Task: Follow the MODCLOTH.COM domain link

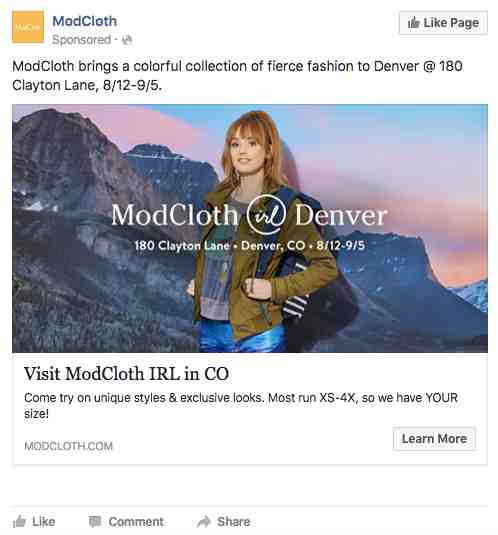Action: click(x=69, y=446)
